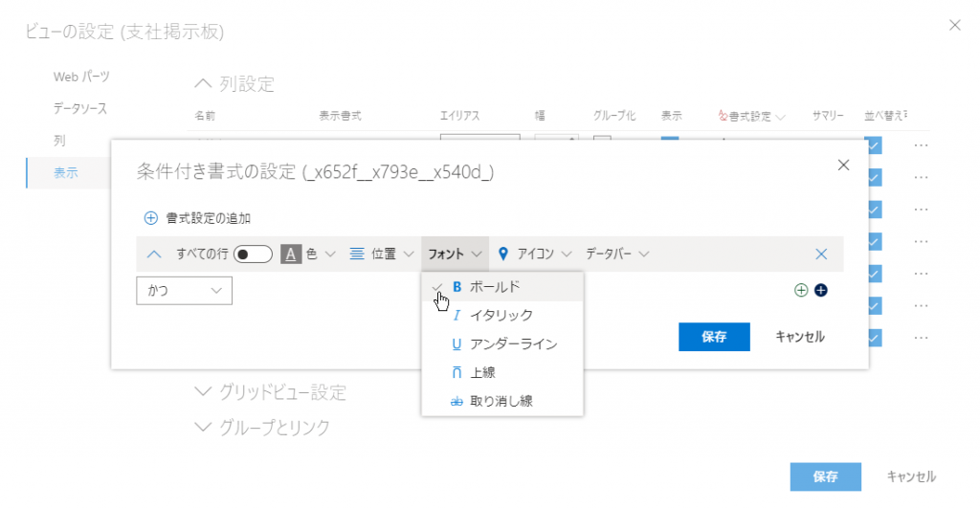Open the 位置 alignment dropdown
The image size is (980, 509).
tap(381, 254)
